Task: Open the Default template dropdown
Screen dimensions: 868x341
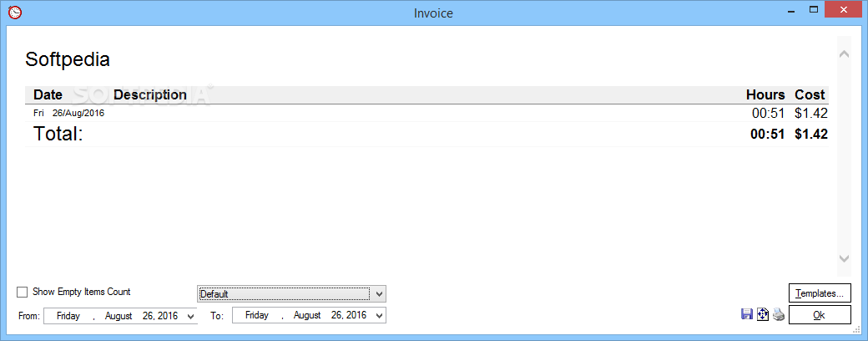Action: click(x=291, y=294)
